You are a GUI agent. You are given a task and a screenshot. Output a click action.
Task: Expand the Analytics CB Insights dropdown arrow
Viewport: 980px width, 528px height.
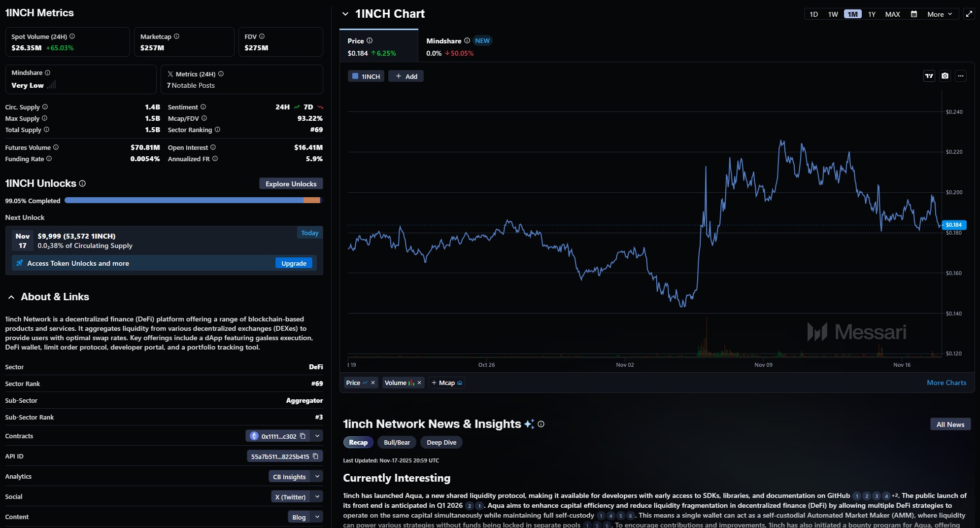coord(318,477)
